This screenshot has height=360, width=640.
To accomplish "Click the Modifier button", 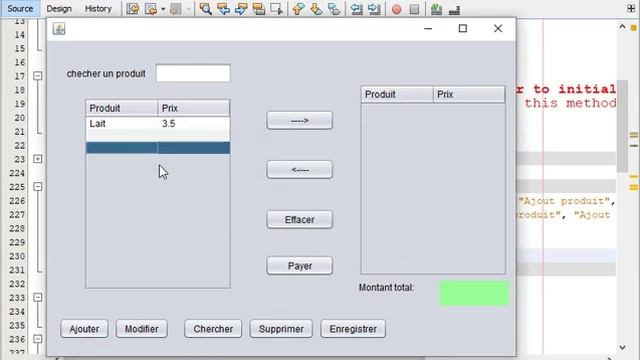I will click(x=142, y=329).
